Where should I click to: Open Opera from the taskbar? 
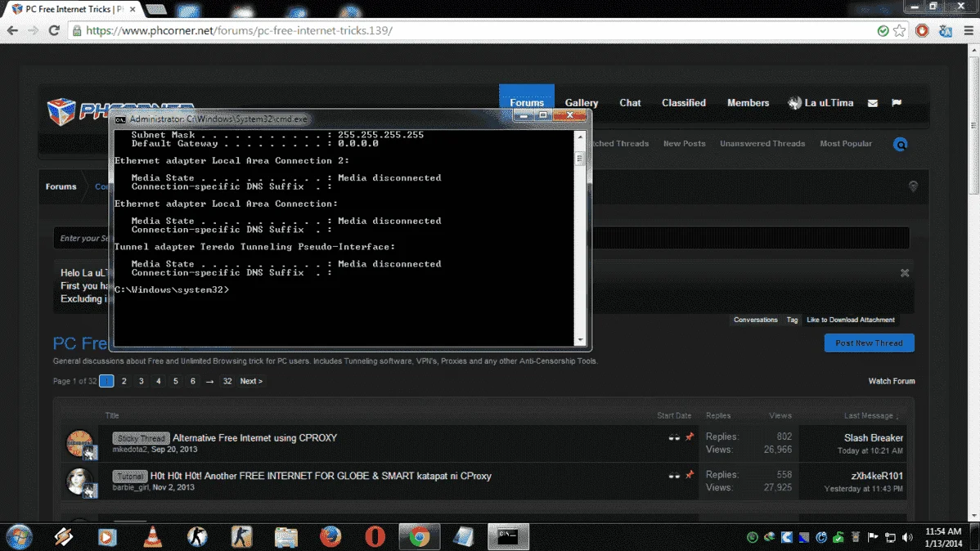pyautogui.click(x=375, y=536)
